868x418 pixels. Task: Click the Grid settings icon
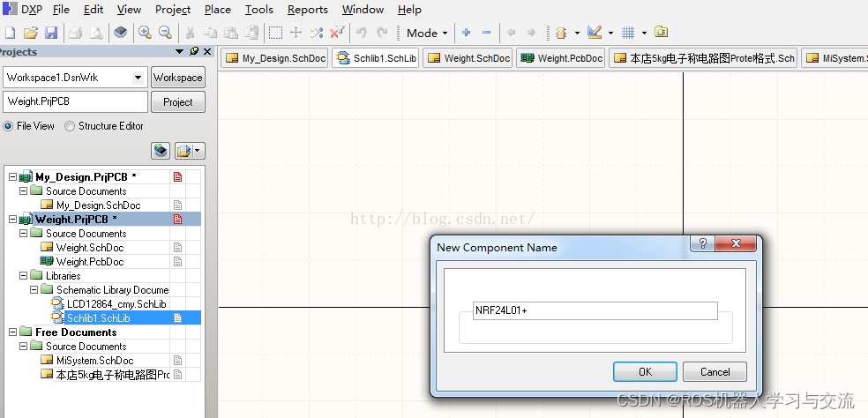point(628,33)
